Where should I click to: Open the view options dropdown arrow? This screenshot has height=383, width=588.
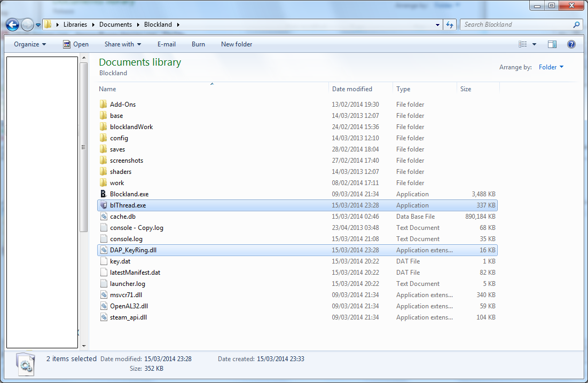pyautogui.click(x=535, y=44)
